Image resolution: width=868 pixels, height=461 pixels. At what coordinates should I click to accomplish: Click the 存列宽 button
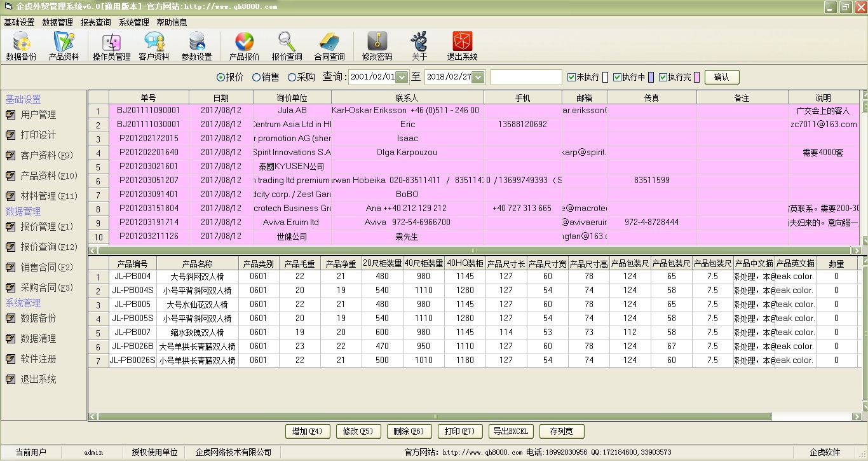pos(562,431)
